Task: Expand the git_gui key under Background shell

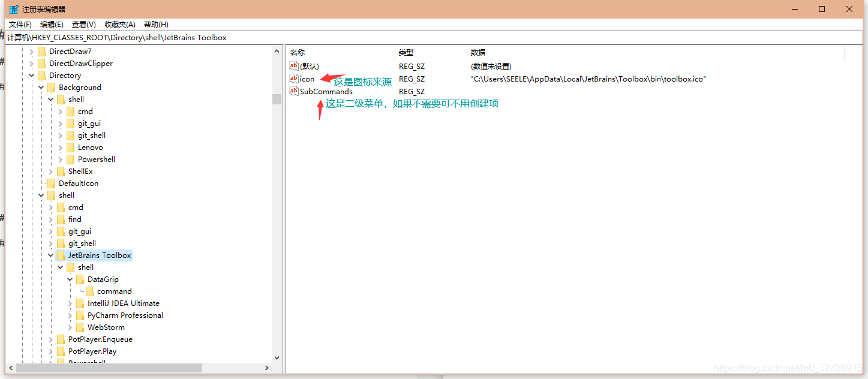Action: pyautogui.click(x=61, y=124)
